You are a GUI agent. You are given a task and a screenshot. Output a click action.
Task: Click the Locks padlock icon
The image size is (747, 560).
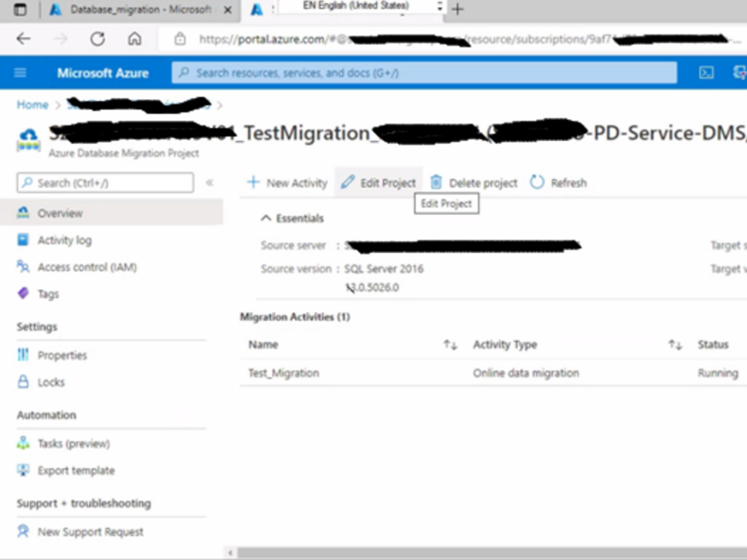23,382
